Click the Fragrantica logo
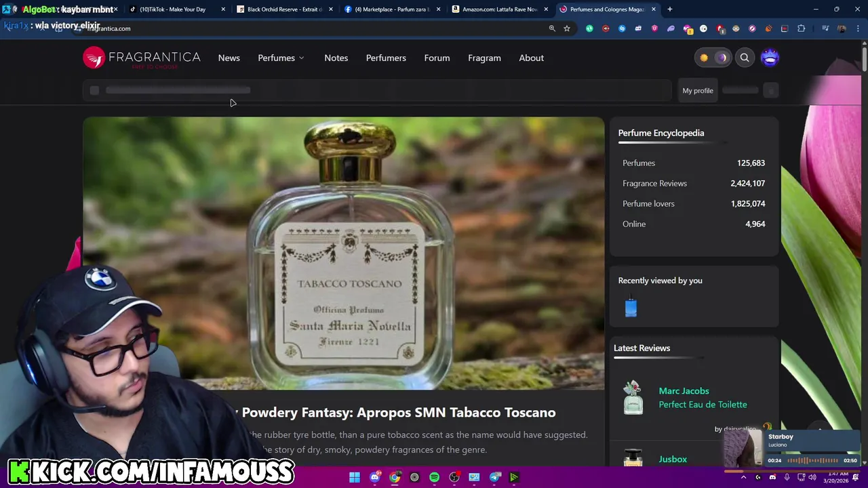868x488 pixels. click(142, 58)
